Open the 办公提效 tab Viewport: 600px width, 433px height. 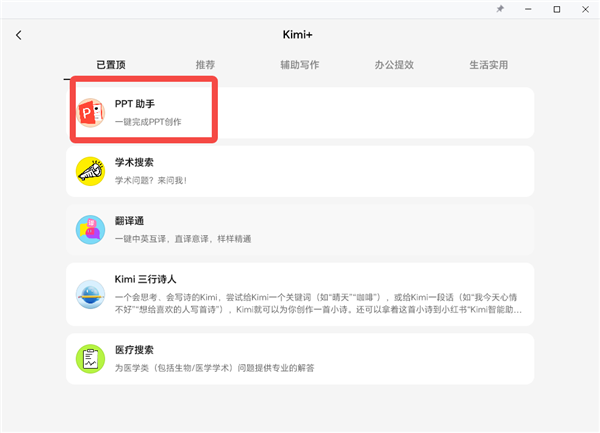[394, 65]
